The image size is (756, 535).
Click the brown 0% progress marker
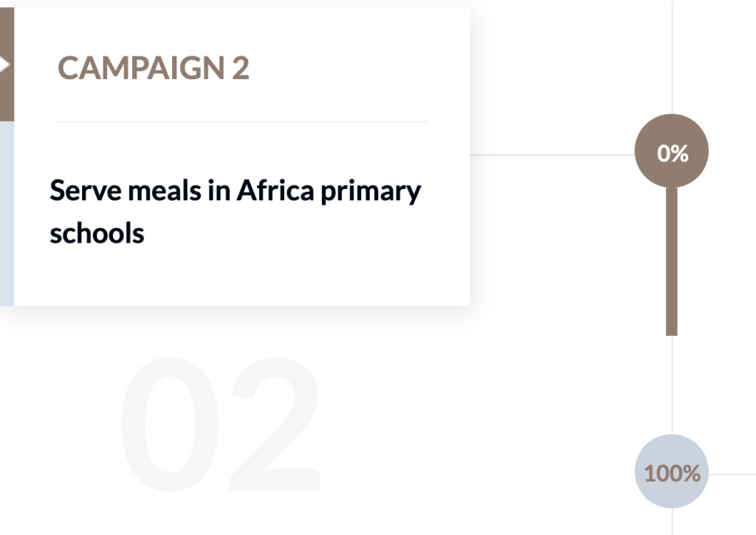click(672, 153)
